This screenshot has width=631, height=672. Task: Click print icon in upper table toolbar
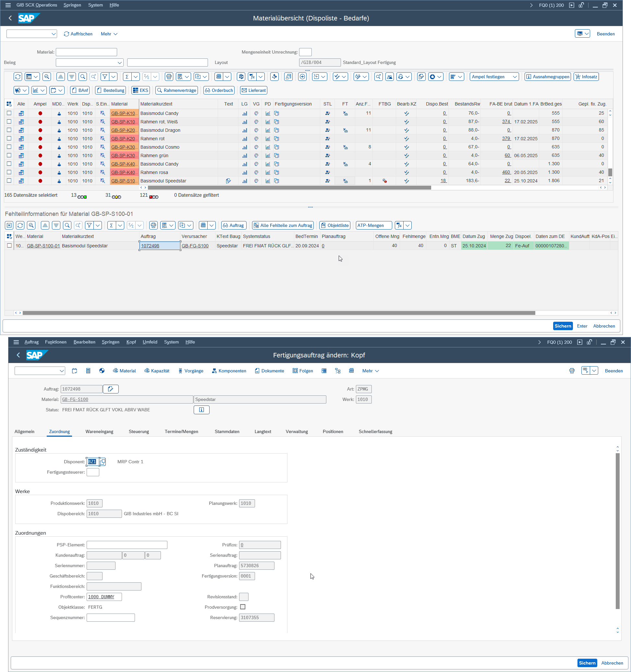click(x=169, y=77)
